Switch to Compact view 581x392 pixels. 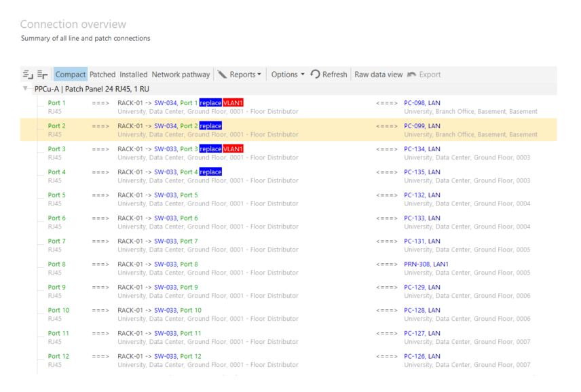point(71,75)
